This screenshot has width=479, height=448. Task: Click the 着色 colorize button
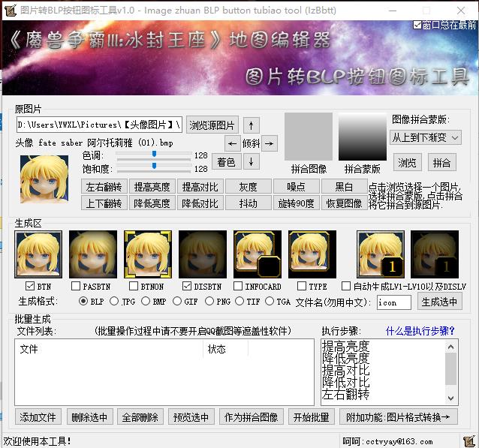(227, 162)
